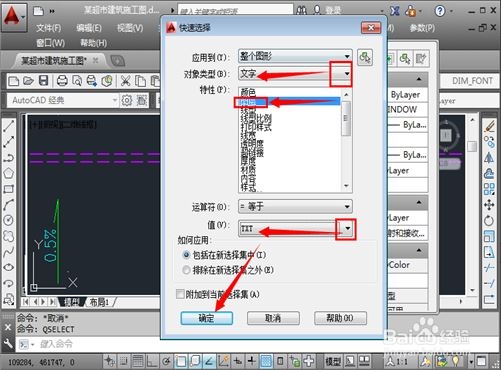Open the 视图(V) menu
This screenshot has height=370, width=501.
pos(130,28)
